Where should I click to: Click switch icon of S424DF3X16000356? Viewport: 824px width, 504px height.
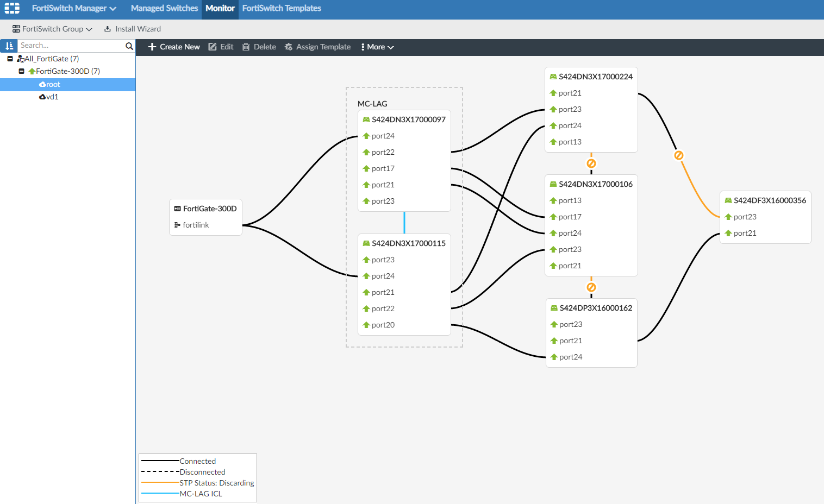(x=728, y=200)
